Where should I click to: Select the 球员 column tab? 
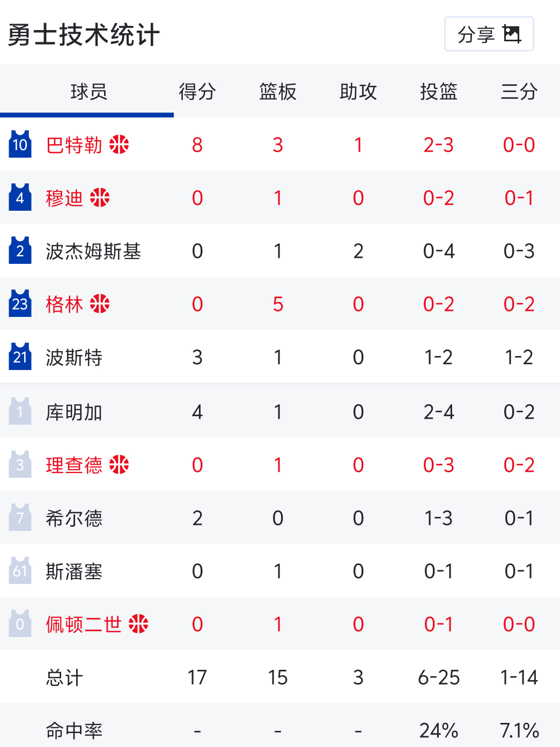click(x=88, y=91)
